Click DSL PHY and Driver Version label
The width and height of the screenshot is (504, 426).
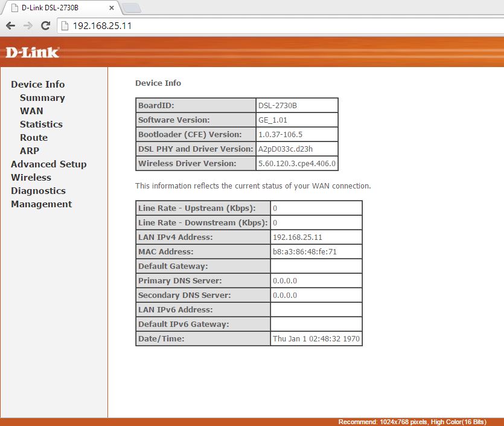click(196, 149)
